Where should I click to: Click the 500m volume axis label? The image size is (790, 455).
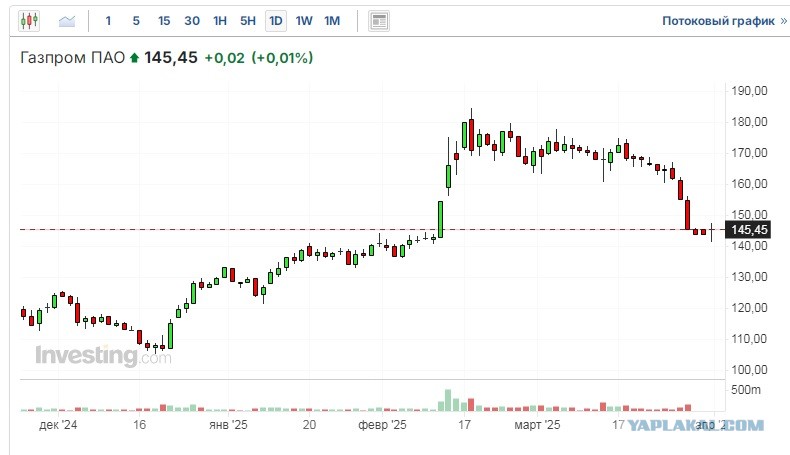pos(746,389)
